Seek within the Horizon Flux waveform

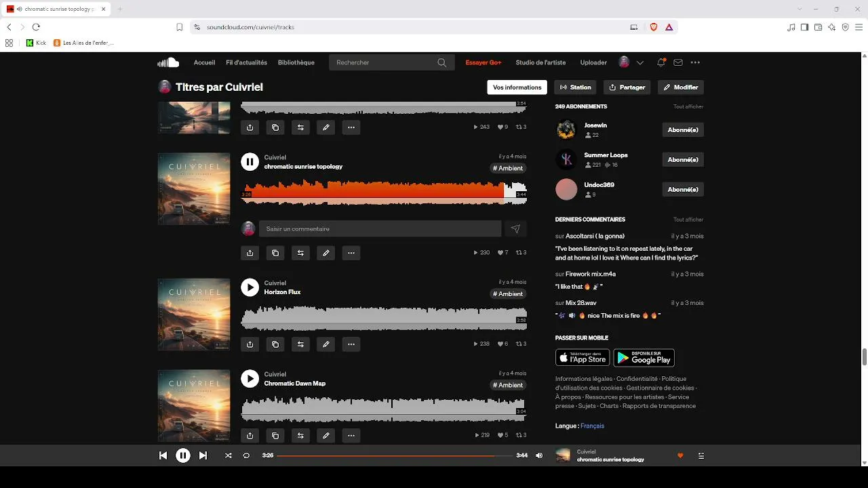[384, 318]
